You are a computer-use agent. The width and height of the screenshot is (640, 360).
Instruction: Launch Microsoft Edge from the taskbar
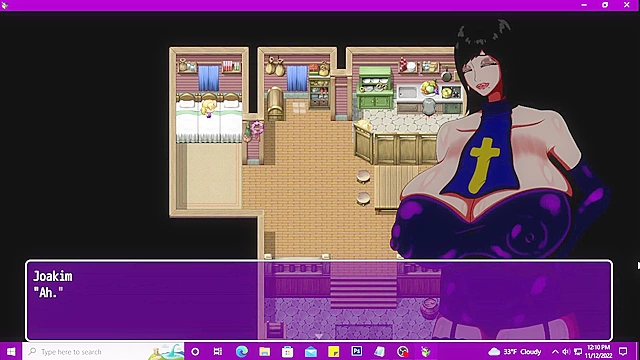tap(242, 351)
